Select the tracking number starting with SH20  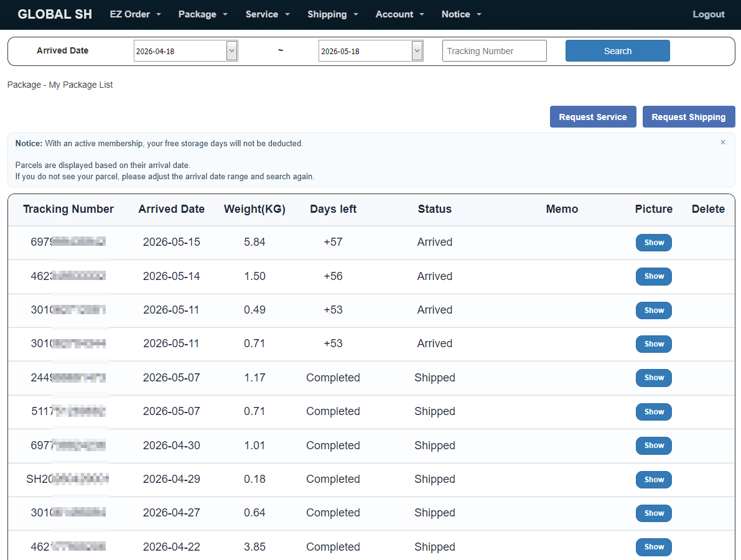coord(68,479)
